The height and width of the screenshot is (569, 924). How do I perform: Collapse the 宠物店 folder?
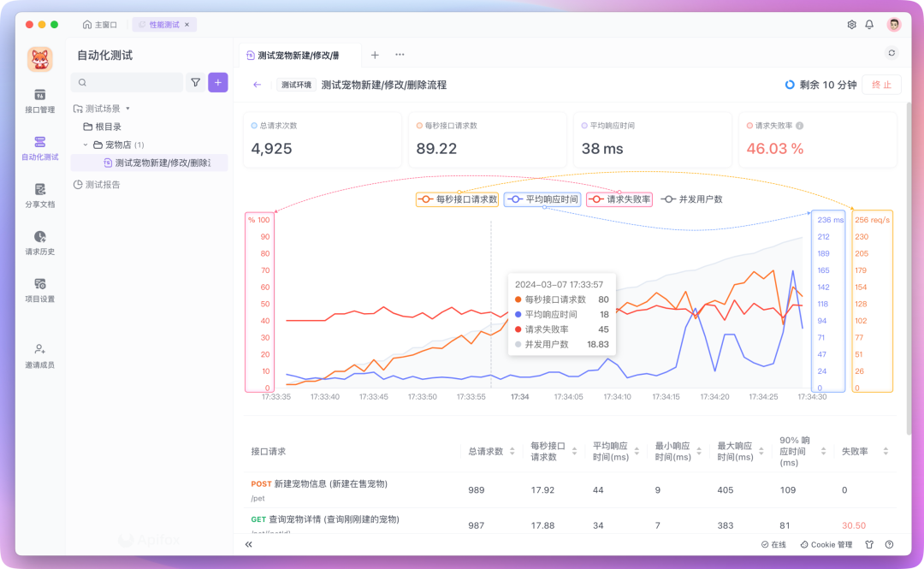point(86,145)
